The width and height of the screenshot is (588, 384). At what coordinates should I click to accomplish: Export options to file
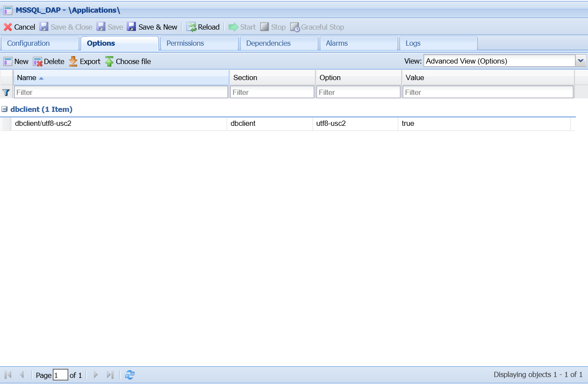pyautogui.click(x=85, y=61)
